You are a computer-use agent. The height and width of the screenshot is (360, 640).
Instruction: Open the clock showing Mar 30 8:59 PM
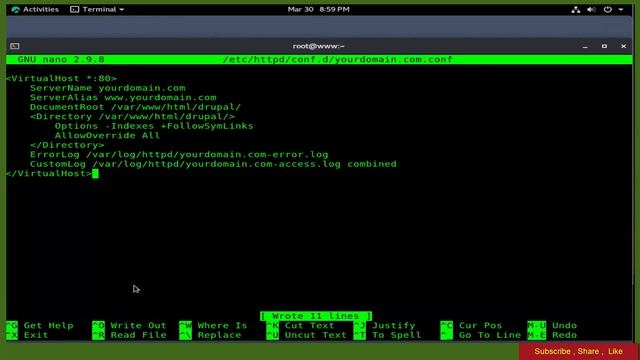click(x=318, y=9)
